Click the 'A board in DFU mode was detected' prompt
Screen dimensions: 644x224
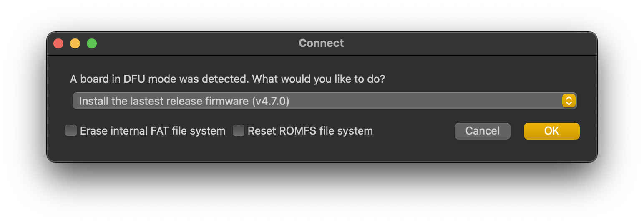pyautogui.click(x=160, y=79)
